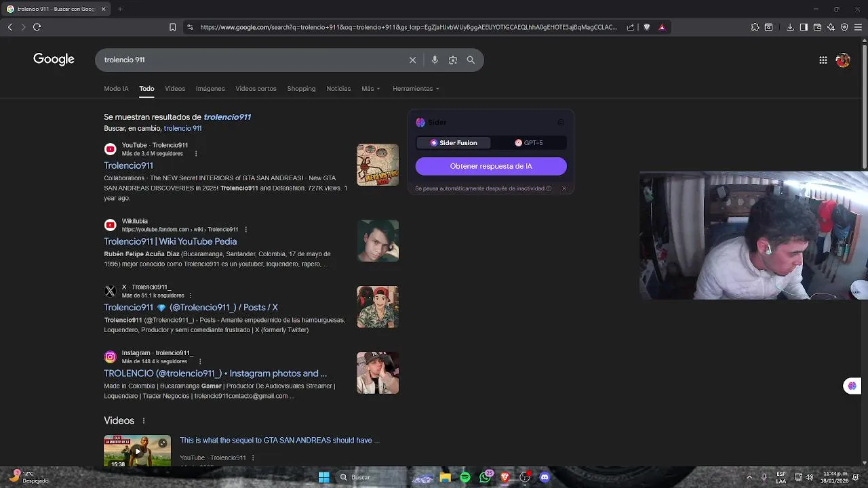
Task: Open Sider panel settings gear
Action: click(x=561, y=123)
